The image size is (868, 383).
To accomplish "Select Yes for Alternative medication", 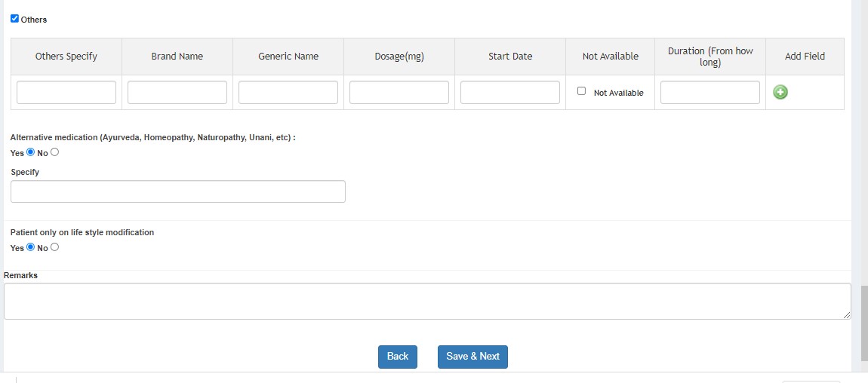I will [x=31, y=152].
